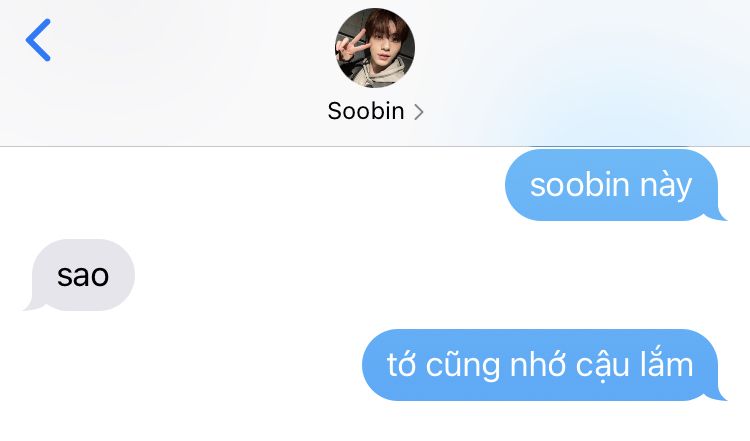The image size is (750, 441).
Task: Click the word 'cũng' in the last message
Action: 463,365
